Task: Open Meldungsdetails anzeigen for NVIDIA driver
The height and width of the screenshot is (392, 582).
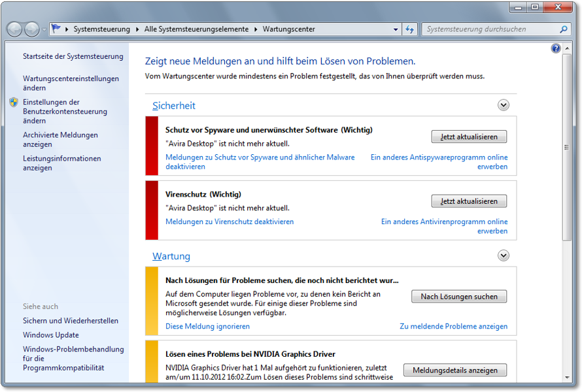Action: coord(455,370)
